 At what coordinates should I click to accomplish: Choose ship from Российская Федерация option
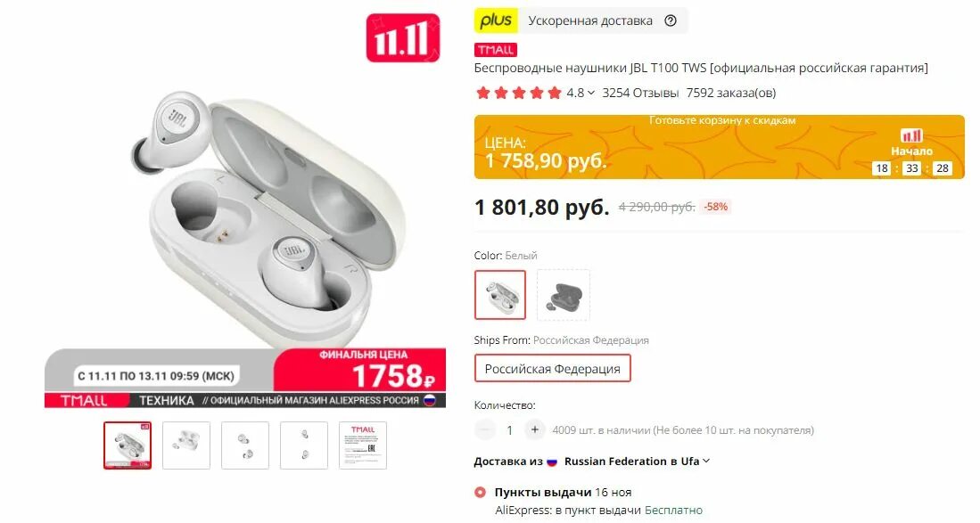tap(553, 369)
